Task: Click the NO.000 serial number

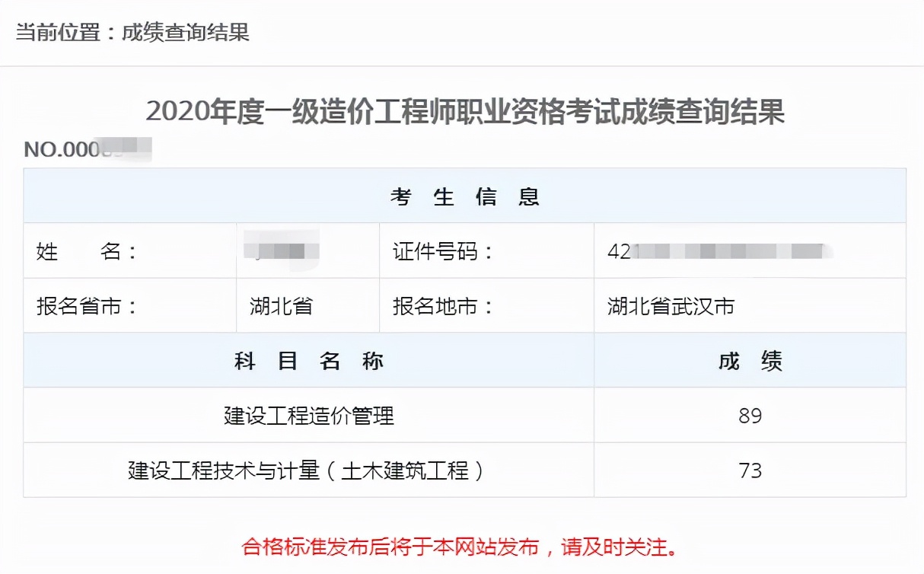Action: click(87, 148)
